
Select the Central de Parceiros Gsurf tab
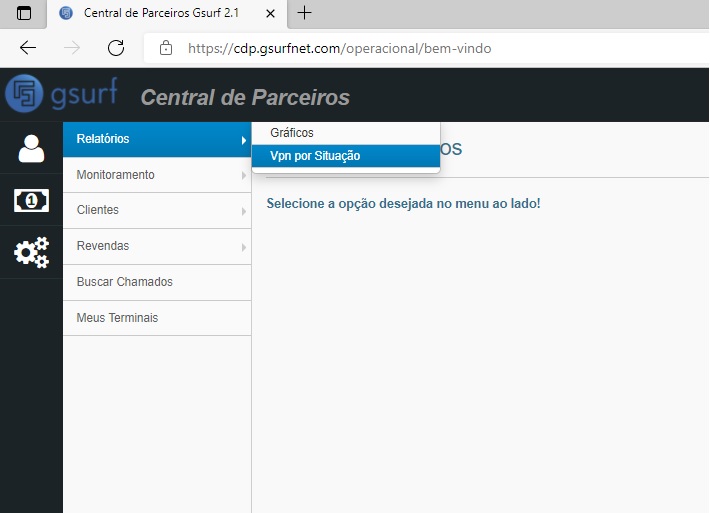(167, 14)
